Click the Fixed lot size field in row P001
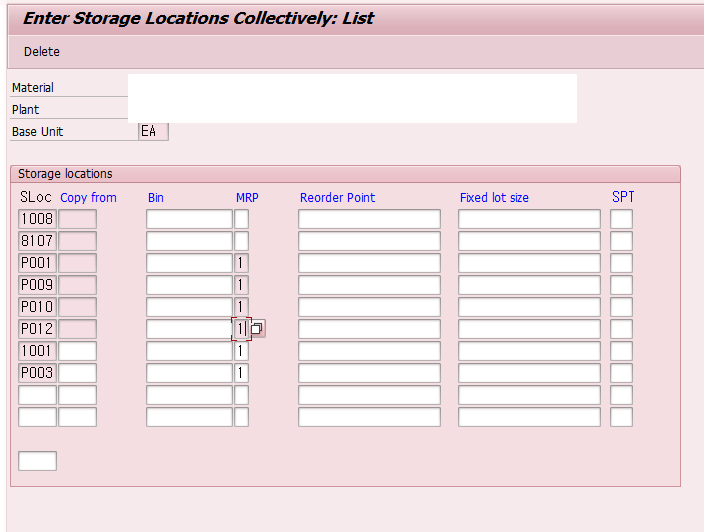The image size is (704, 532). click(x=529, y=263)
